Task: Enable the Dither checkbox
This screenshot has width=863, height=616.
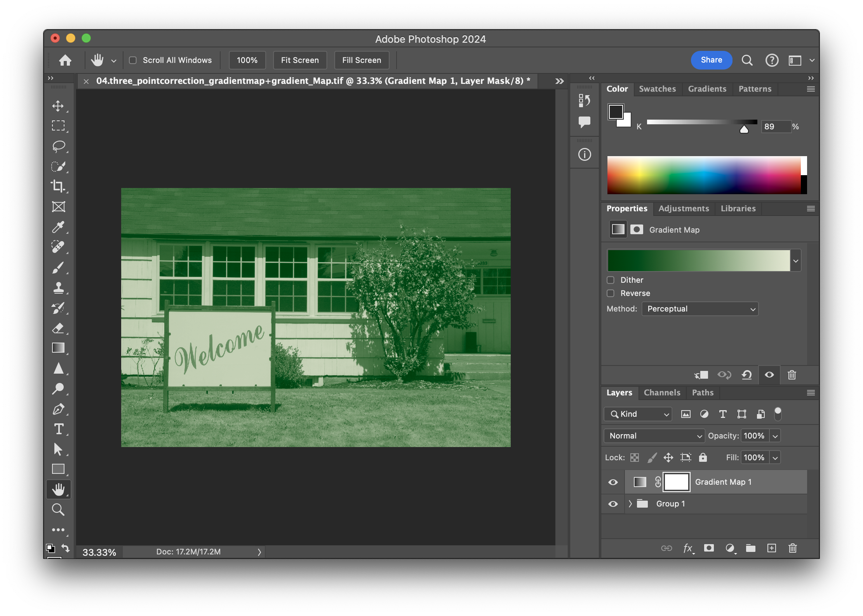Action: pyautogui.click(x=611, y=280)
